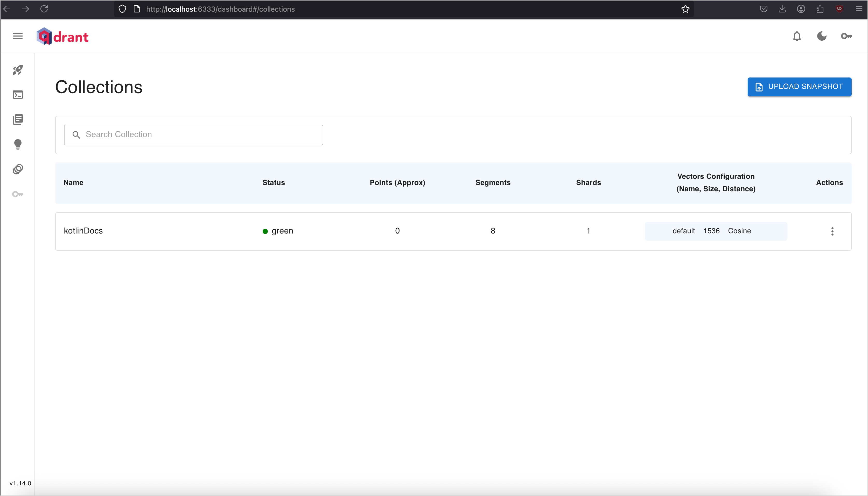Open the browser downloads panel
This screenshot has height=496, width=868.
pyautogui.click(x=782, y=9)
